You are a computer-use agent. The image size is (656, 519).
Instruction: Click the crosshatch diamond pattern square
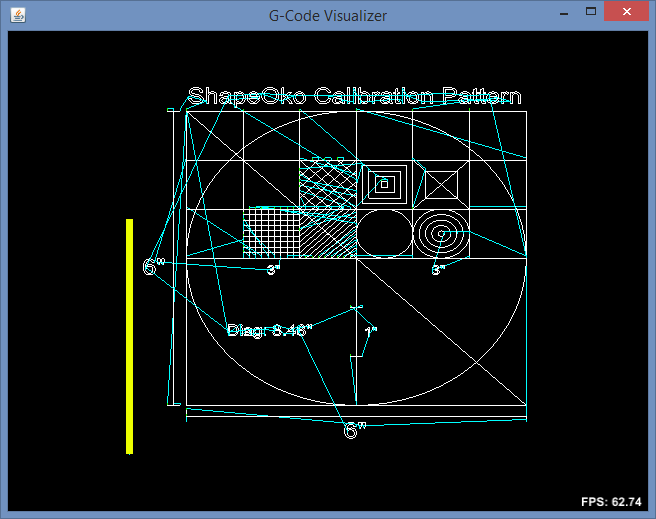pyautogui.click(x=328, y=184)
